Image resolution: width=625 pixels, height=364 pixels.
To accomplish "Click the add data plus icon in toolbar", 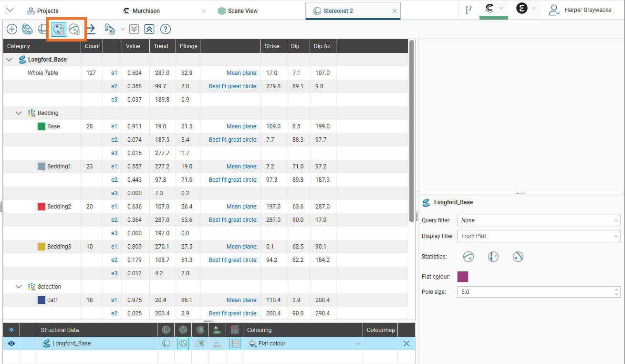I will click(11, 30).
